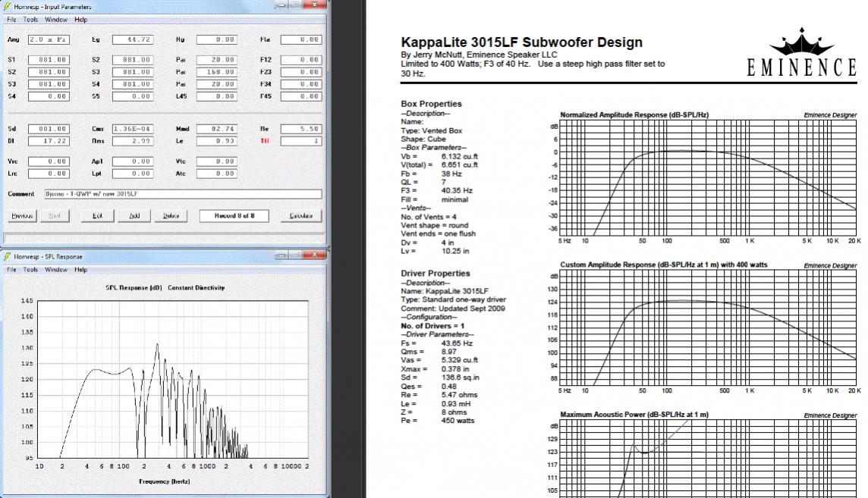Screen dimensions: 868x498
Task: Click the S5 input field
Action: click(133, 96)
